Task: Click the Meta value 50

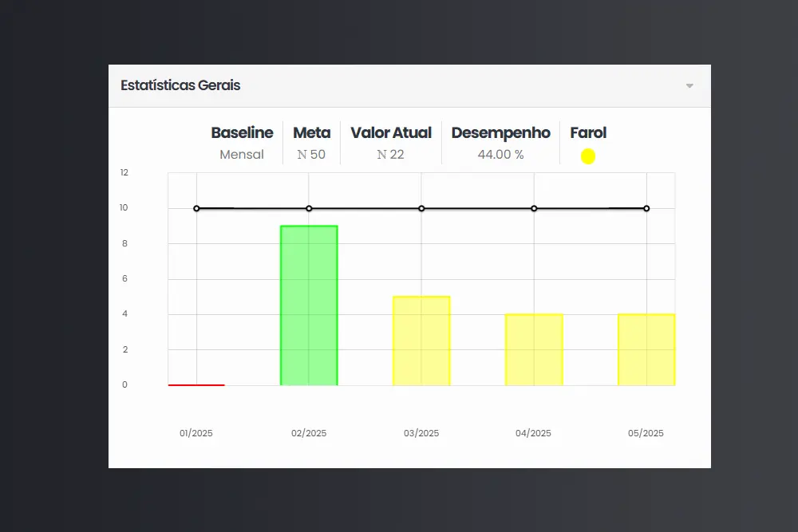Action: tap(311, 155)
